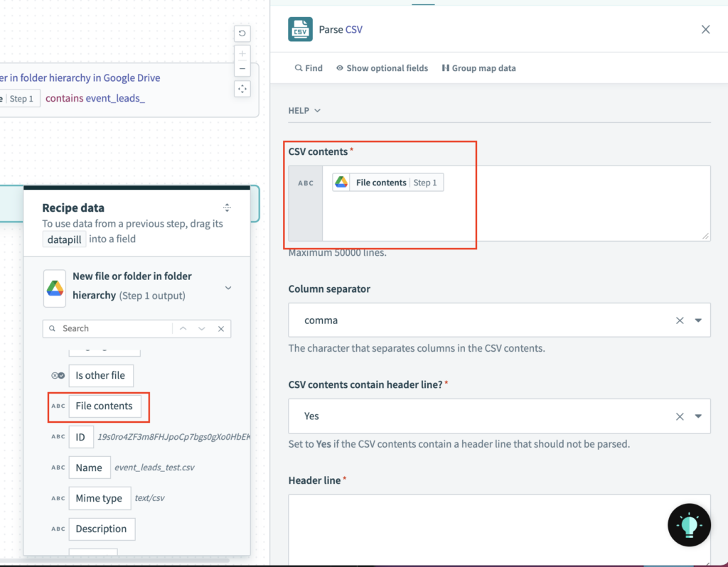The image size is (728, 567).
Task: Click the zoom in button on canvas
Action: tap(242, 53)
